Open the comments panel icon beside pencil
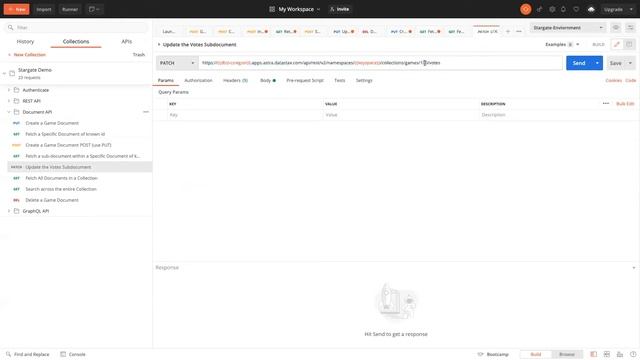 pos(629,44)
